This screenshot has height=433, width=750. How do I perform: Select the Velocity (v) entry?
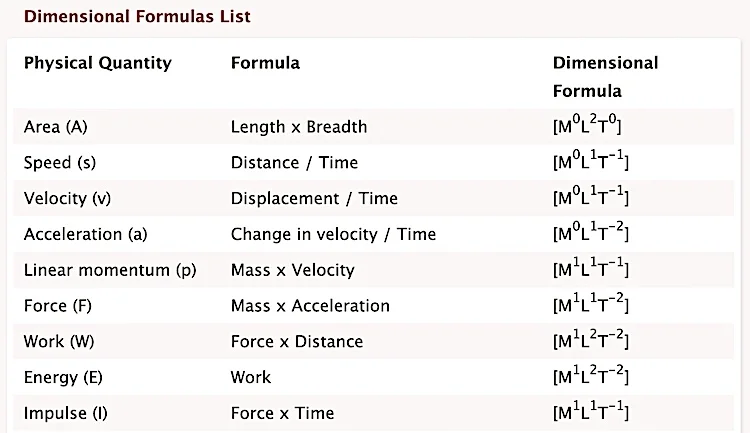point(67,199)
